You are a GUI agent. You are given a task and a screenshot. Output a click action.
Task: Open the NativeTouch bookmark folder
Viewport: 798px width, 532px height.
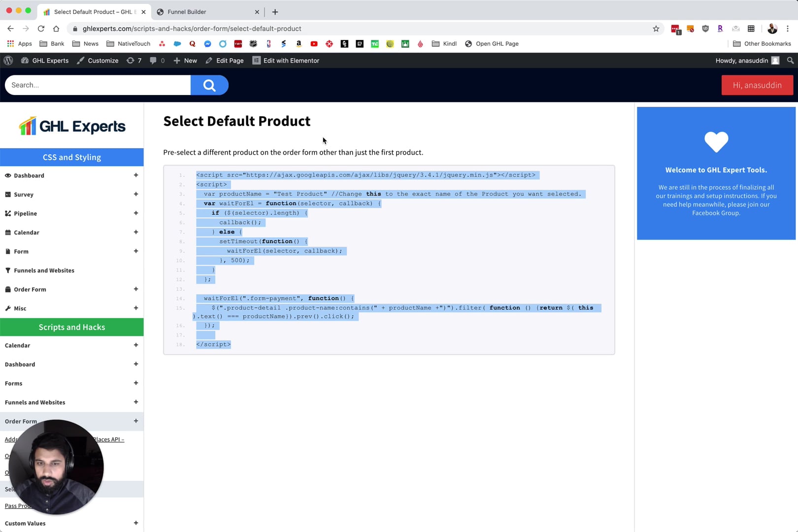tap(128, 44)
